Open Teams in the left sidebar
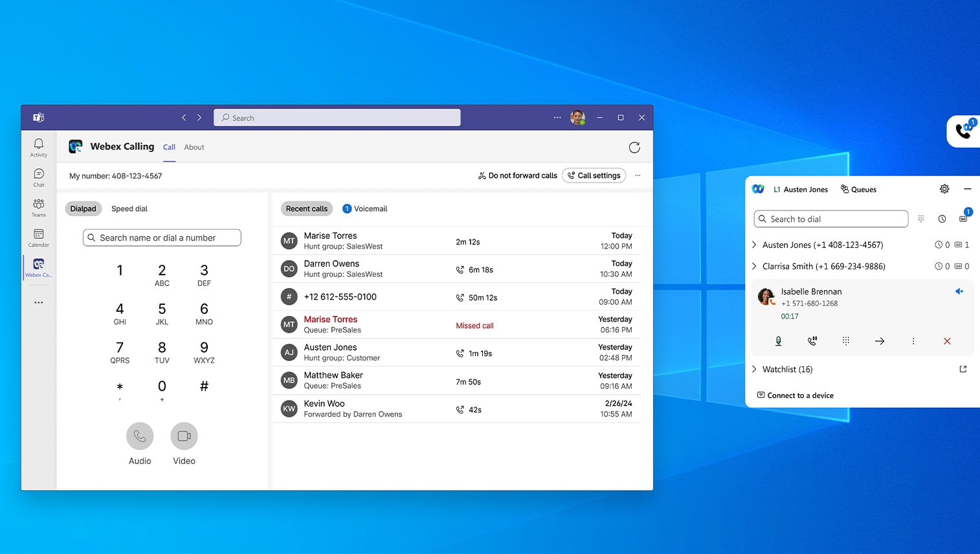 pyautogui.click(x=39, y=208)
